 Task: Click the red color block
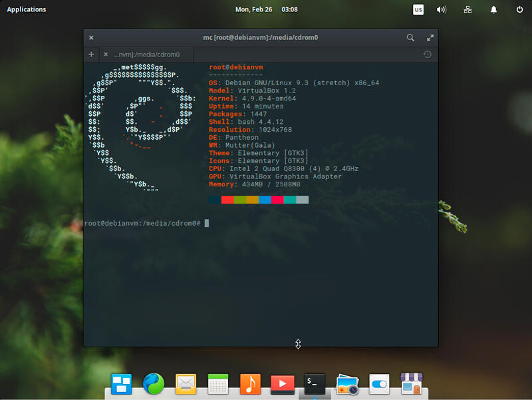click(x=227, y=200)
